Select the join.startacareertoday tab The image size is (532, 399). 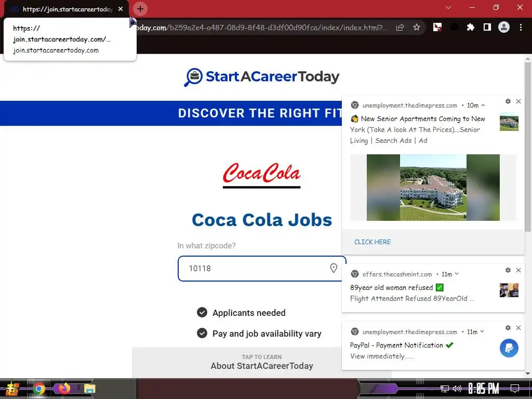tap(66, 9)
